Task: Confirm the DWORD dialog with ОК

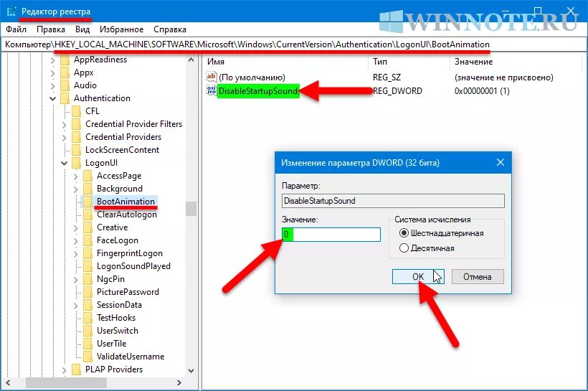Action: click(418, 276)
